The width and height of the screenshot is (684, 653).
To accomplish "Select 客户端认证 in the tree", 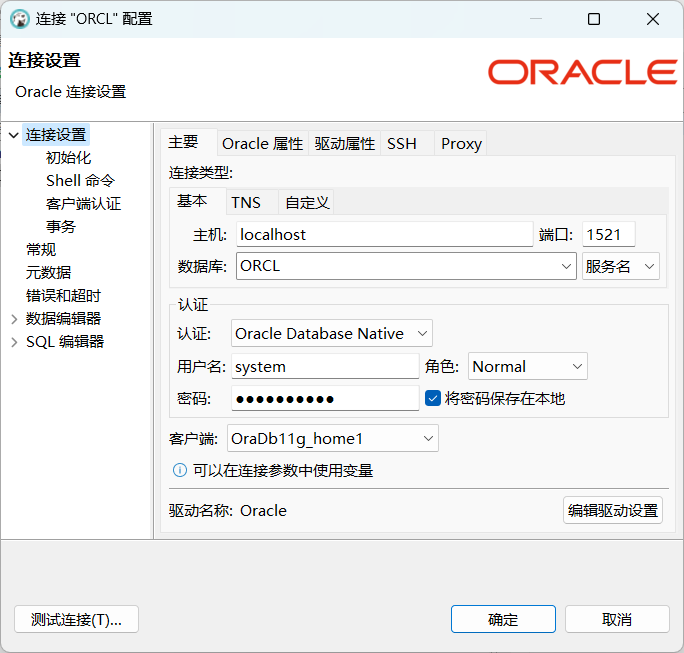I will pos(83,204).
